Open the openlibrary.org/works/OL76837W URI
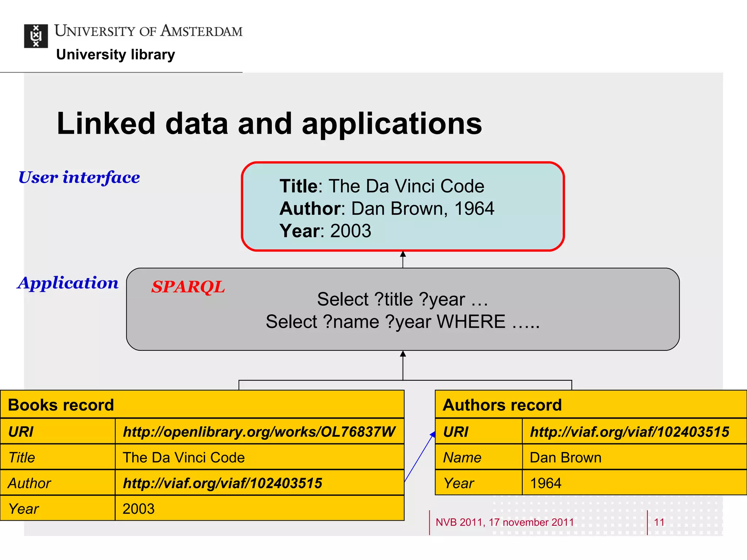The image size is (747, 560). (259, 432)
